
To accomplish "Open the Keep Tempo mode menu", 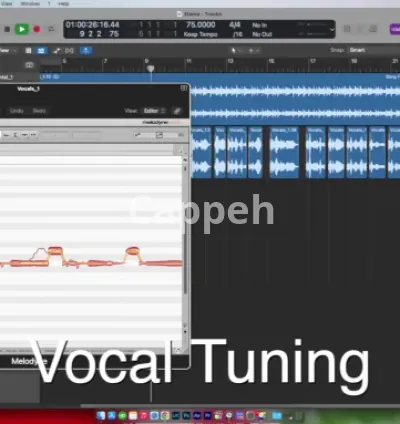I will (201, 34).
